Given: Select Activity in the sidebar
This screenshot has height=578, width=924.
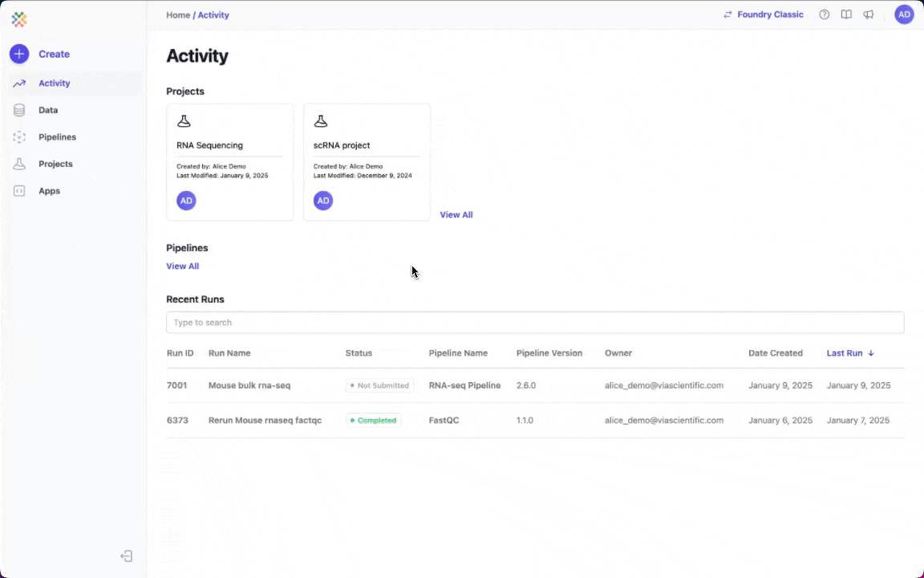Looking at the screenshot, I should pos(54,83).
